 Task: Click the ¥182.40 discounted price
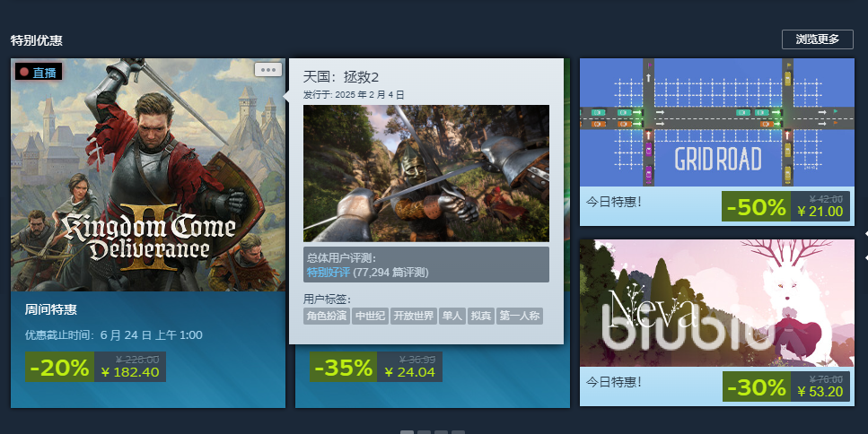(130, 372)
